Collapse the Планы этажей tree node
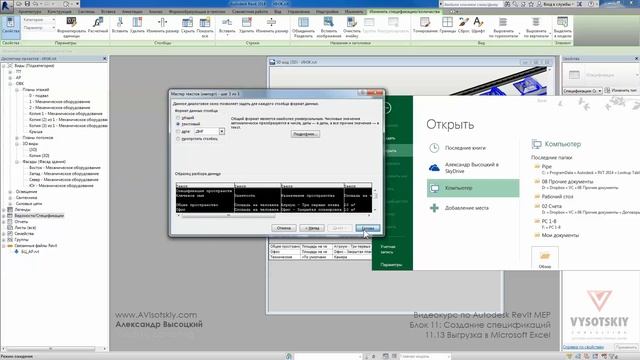The width and height of the screenshot is (640, 360). coord(17,90)
